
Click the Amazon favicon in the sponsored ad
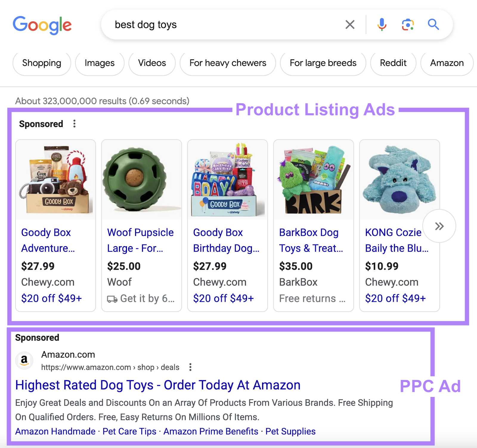(x=24, y=360)
